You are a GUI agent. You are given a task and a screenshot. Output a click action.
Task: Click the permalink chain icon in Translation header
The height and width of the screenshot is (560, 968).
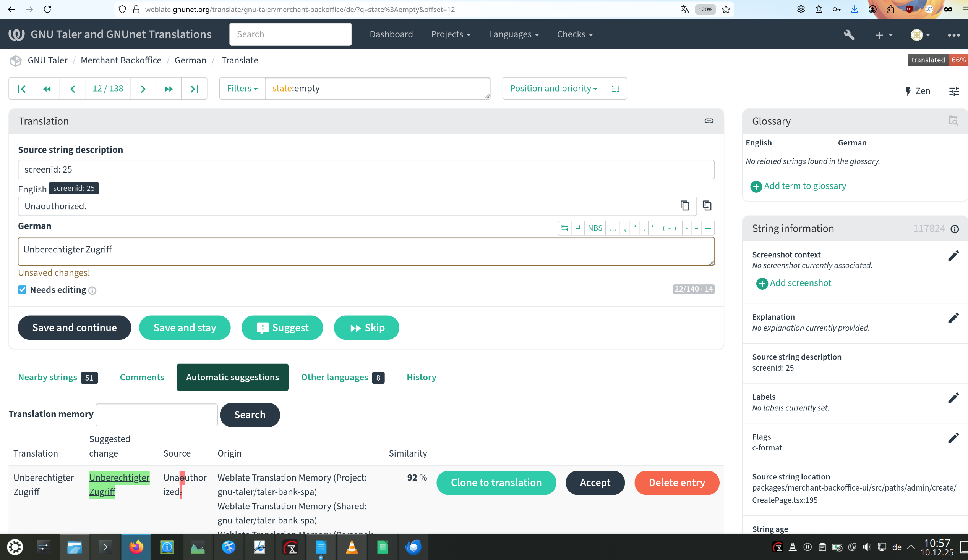(709, 121)
